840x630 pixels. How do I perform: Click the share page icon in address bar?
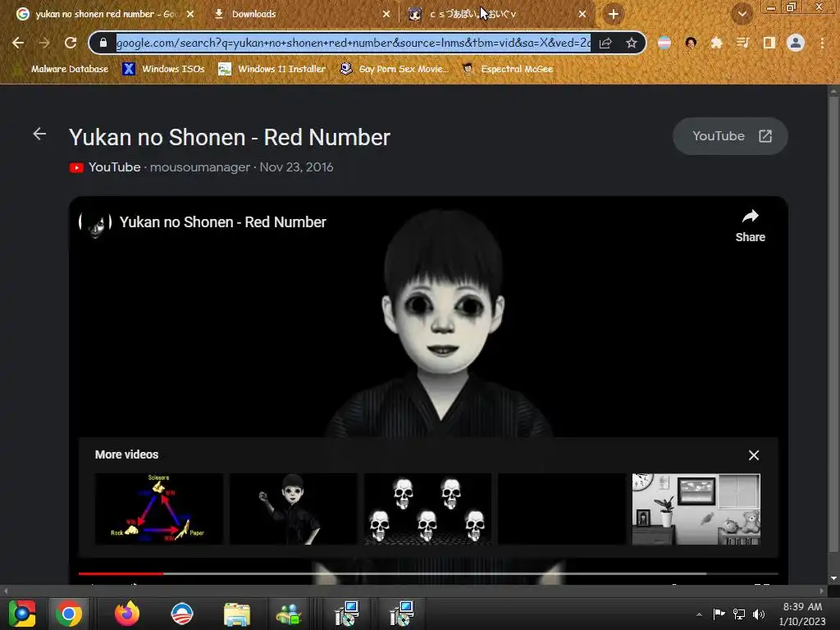tap(605, 43)
